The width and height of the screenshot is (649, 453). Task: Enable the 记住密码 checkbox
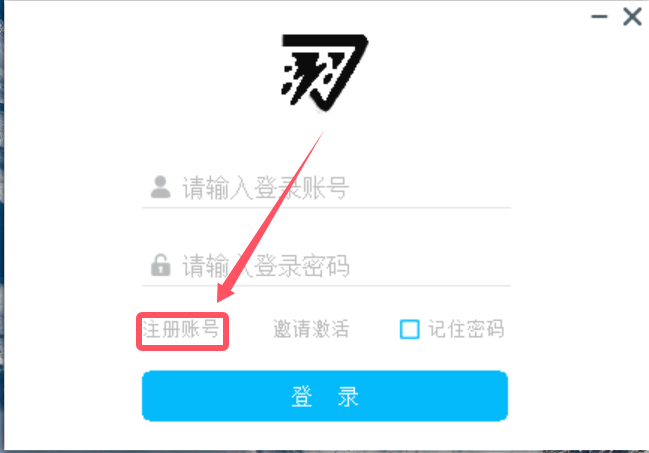(409, 329)
